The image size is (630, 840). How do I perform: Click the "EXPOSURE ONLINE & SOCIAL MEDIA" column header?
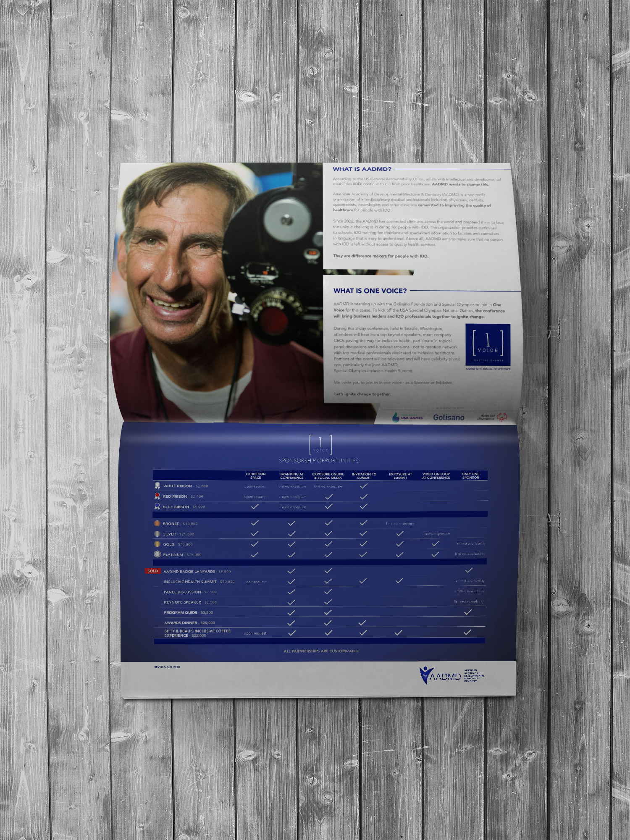point(328,476)
